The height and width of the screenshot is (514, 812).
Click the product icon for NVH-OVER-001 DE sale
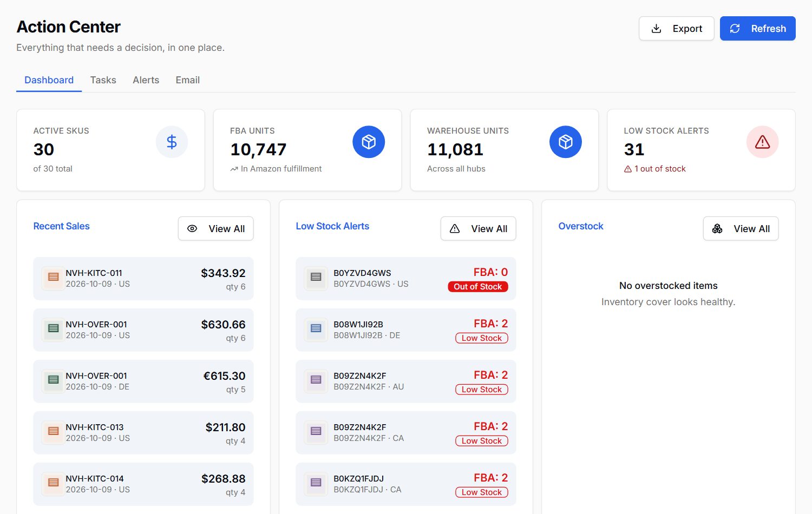click(53, 381)
